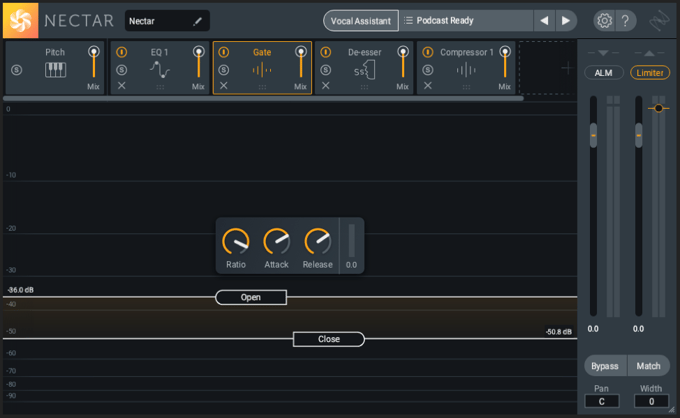The image size is (680, 418).
Task: Grab the EQ 1 module drag handle dots
Action: pyautogui.click(x=160, y=87)
